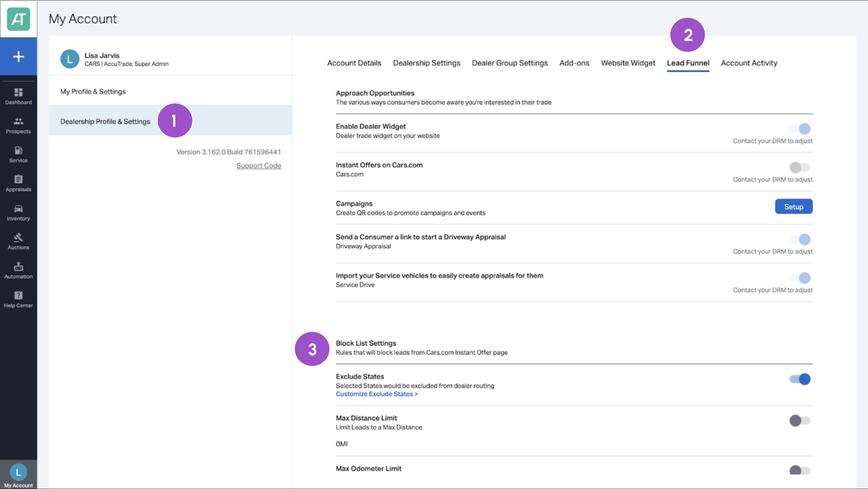The width and height of the screenshot is (868, 489).
Task: Toggle the Exclude States switch
Action: [x=800, y=379]
